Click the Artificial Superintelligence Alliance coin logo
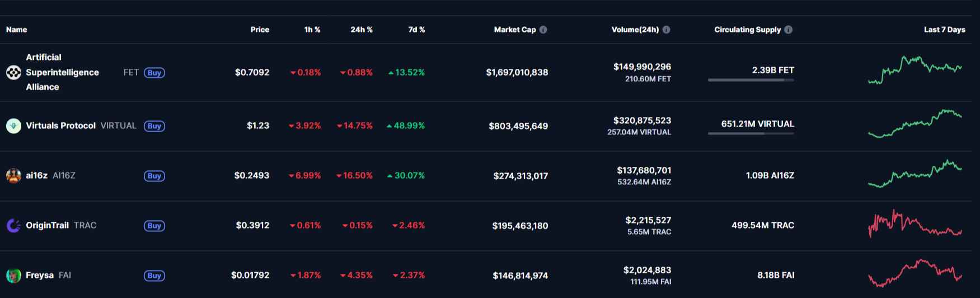Screen dimensions: 980x298 [x=13, y=72]
